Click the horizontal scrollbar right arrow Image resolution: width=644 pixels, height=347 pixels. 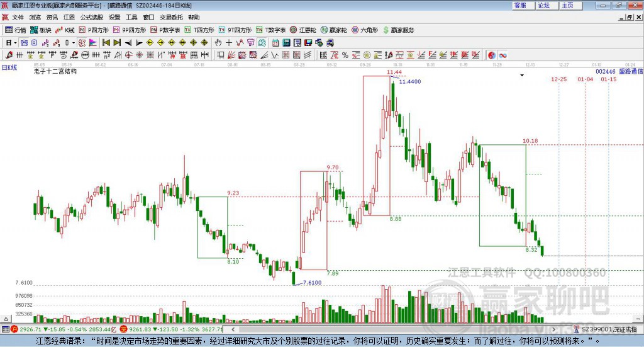click(x=553, y=329)
